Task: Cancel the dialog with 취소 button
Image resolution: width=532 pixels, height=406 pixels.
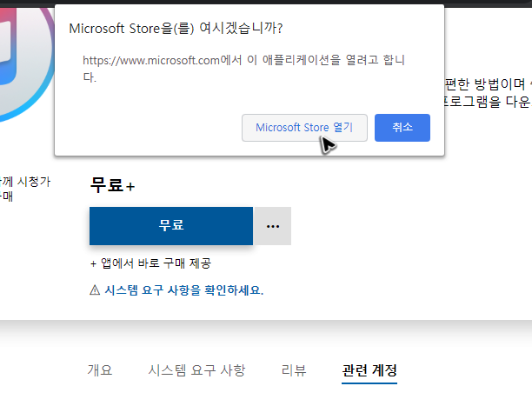Action: coord(402,128)
